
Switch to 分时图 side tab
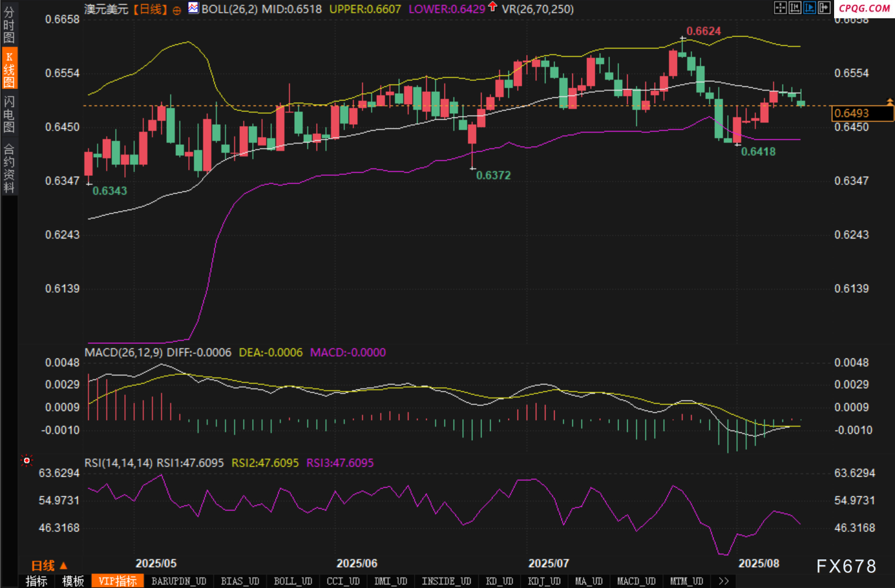[x=9, y=24]
